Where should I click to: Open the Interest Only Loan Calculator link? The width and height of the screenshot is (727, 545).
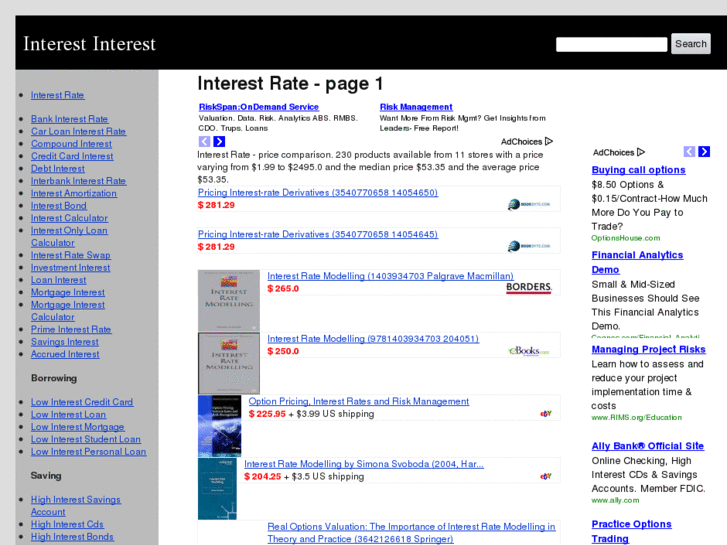(x=69, y=237)
